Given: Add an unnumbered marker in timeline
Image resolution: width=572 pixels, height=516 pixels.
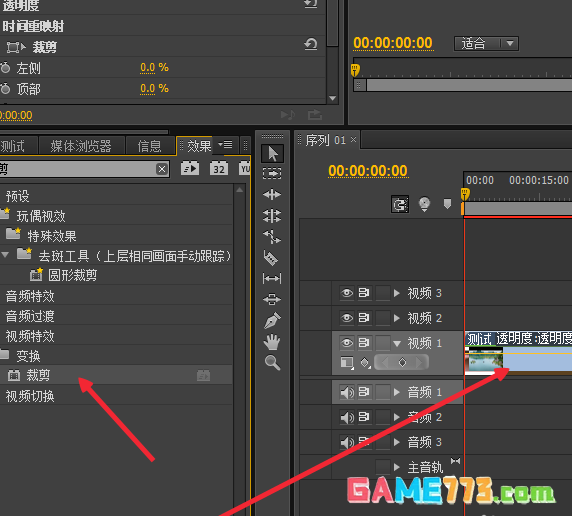Looking at the screenshot, I should tap(447, 204).
